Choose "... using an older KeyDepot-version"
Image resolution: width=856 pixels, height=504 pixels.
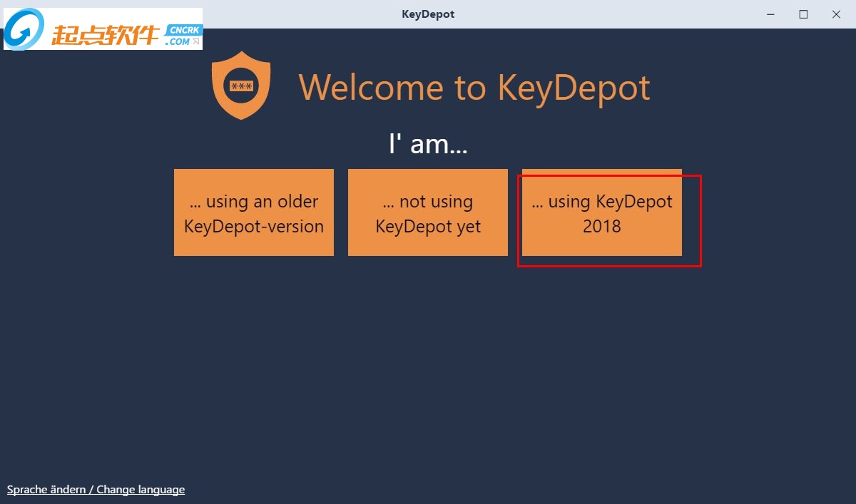tap(254, 212)
